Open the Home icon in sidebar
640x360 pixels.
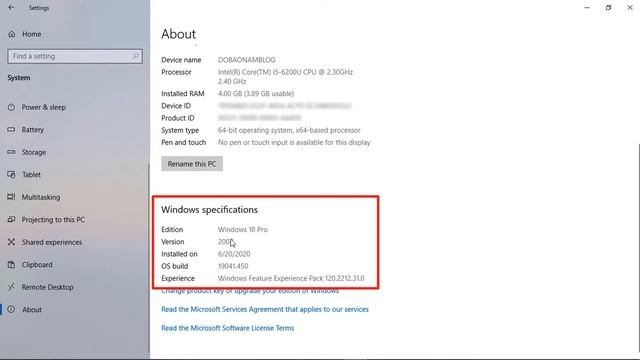11,34
